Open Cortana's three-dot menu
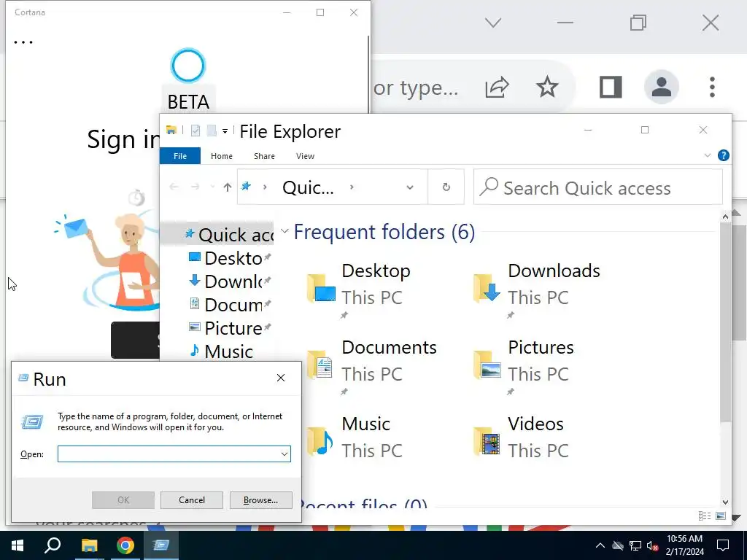This screenshot has width=747, height=560. click(23, 42)
